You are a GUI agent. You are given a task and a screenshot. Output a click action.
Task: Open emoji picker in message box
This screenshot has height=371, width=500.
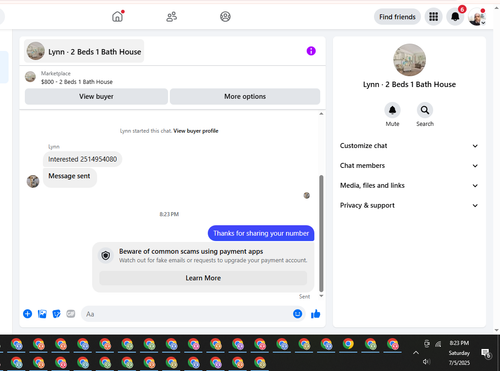[x=297, y=314]
